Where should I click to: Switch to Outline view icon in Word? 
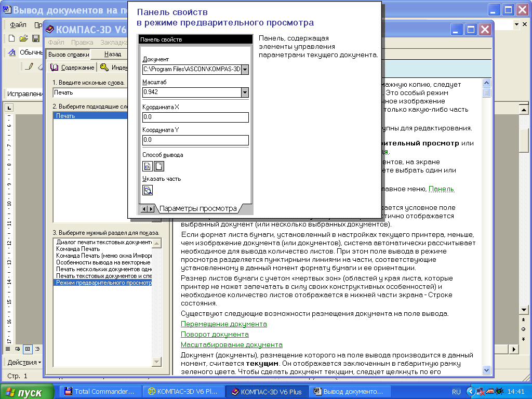pos(37,349)
